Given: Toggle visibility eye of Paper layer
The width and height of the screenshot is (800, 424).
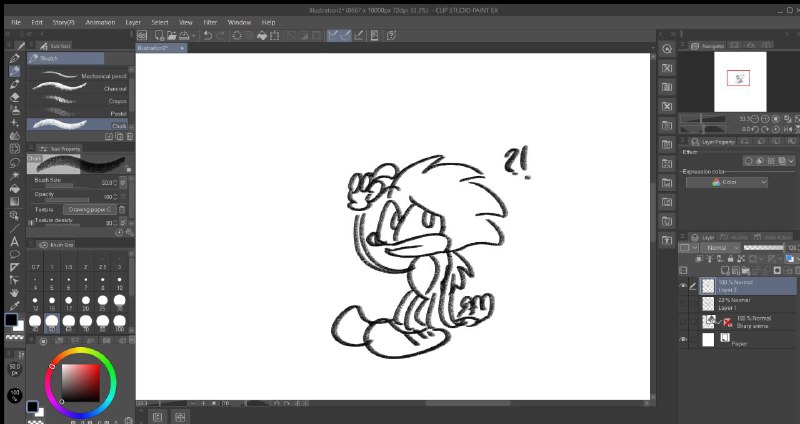Looking at the screenshot, I should [683, 340].
